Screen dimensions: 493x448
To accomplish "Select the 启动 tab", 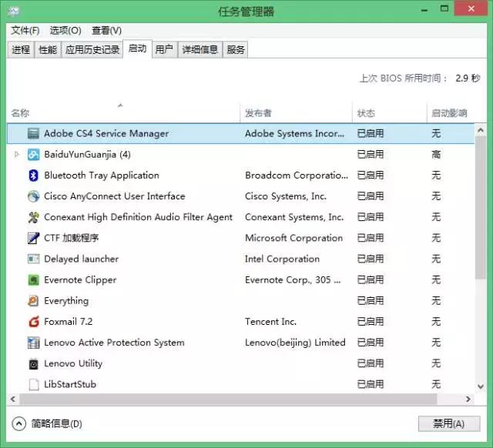I will point(137,48).
